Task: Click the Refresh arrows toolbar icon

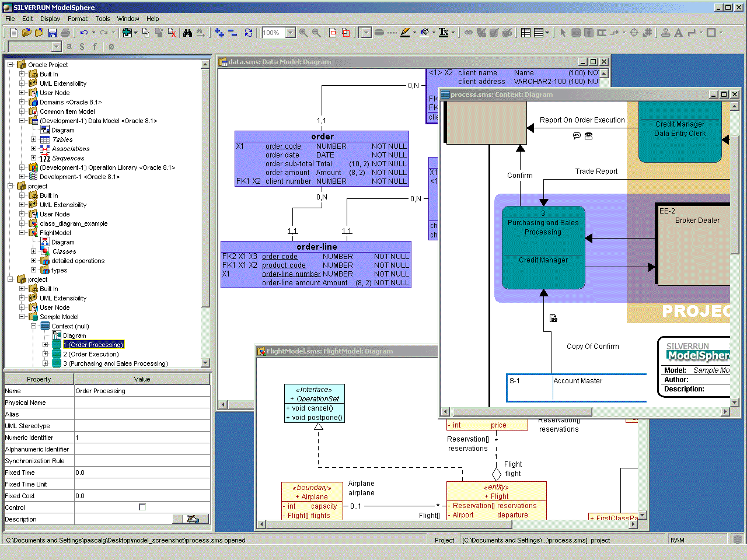Action: (249, 33)
